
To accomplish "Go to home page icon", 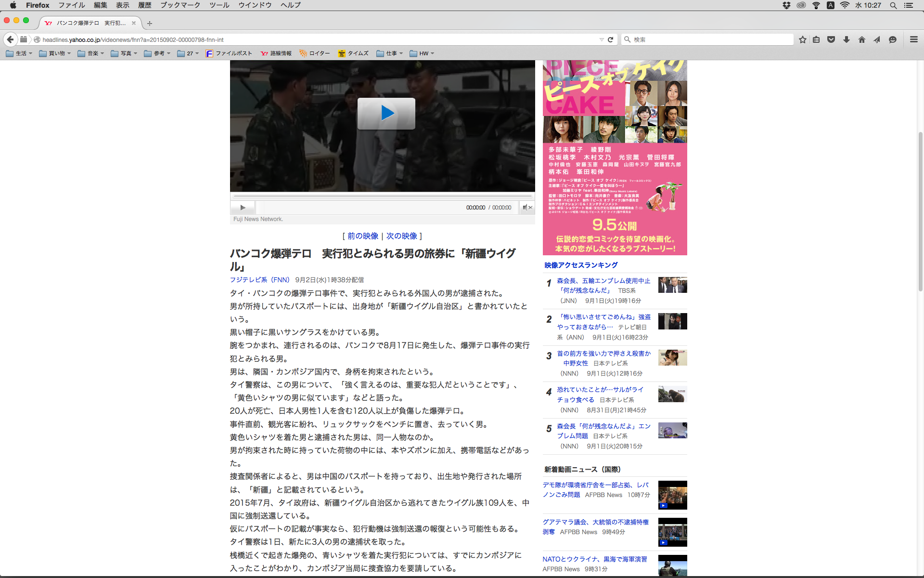I will (862, 39).
